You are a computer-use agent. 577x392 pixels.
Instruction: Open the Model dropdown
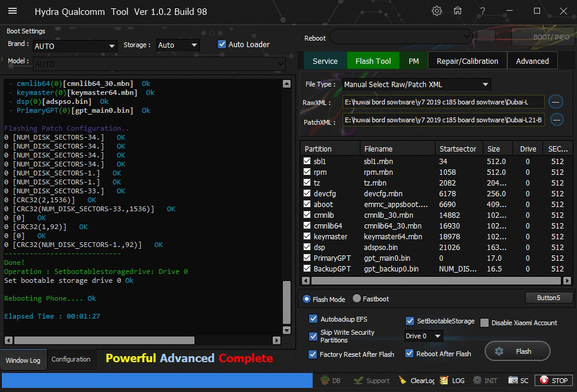click(159, 64)
